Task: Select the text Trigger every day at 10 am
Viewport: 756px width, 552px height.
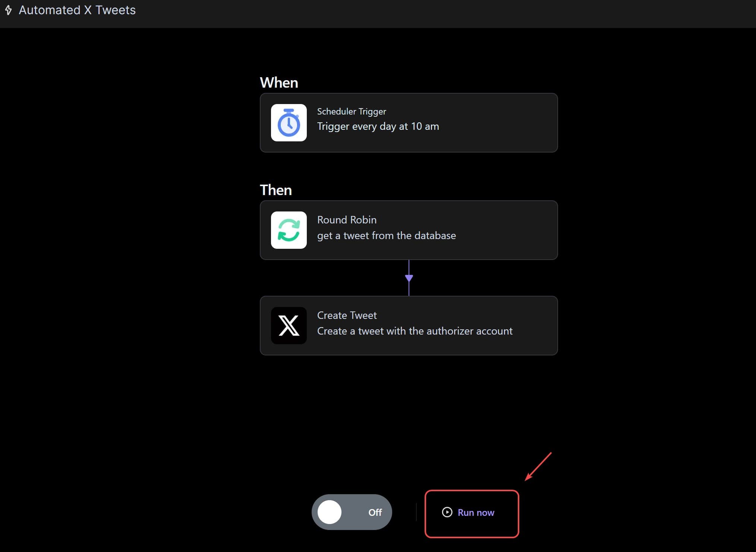Action: (x=378, y=126)
